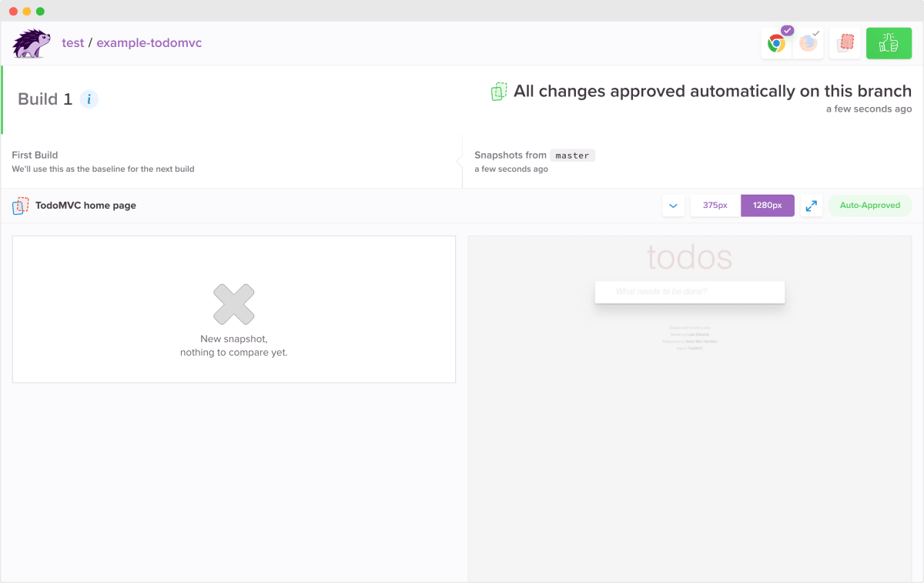Switch to Firefox browser snapshots
The height and width of the screenshot is (583, 924).
pos(808,43)
